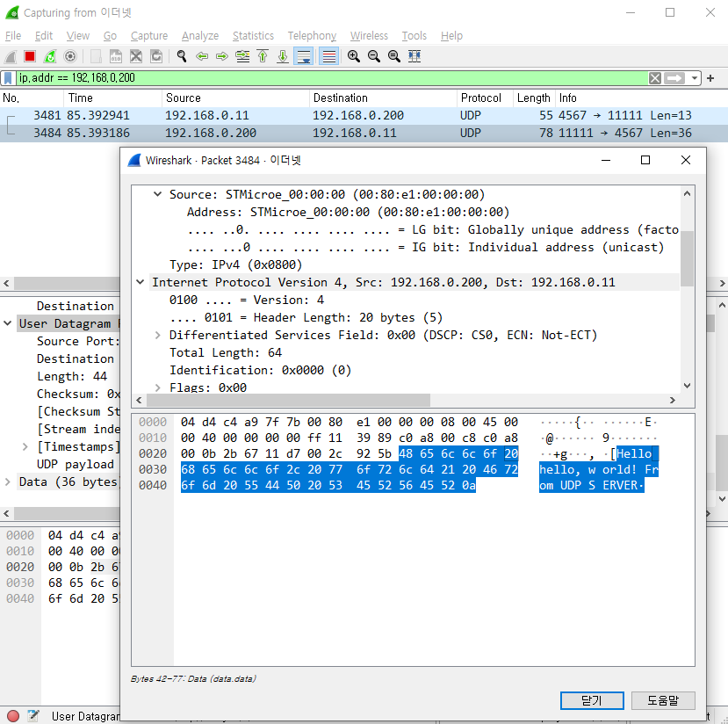Open the Wireless menu
This screenshot has height=724, width=728.
pyautogui.click(x=369, y=36)
